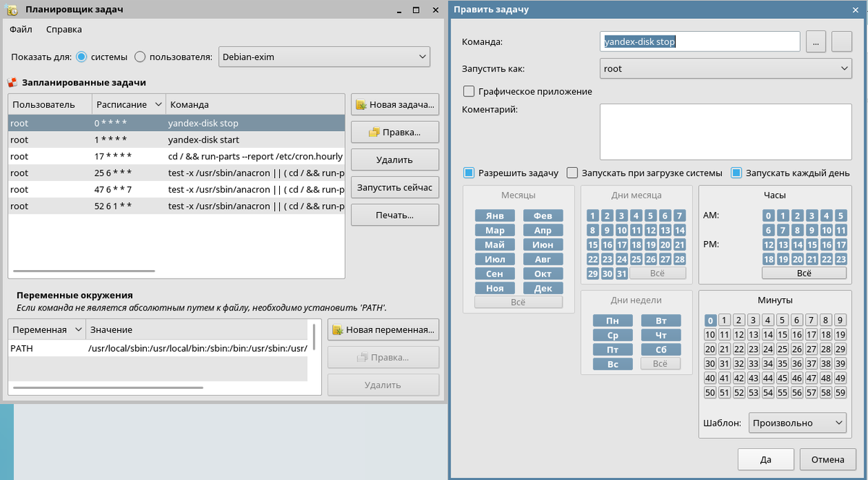Click the Коментарий text area
Viewport: 868px width, 480px height.
[x=726, y=132]
